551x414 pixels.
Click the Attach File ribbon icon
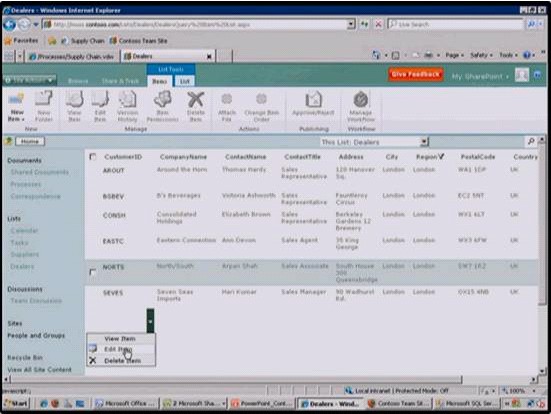(227, 107)
